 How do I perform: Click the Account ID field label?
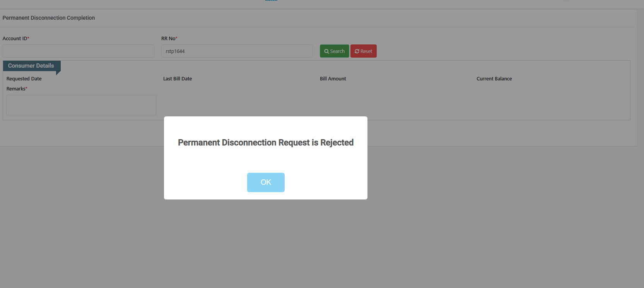(15, 39)
